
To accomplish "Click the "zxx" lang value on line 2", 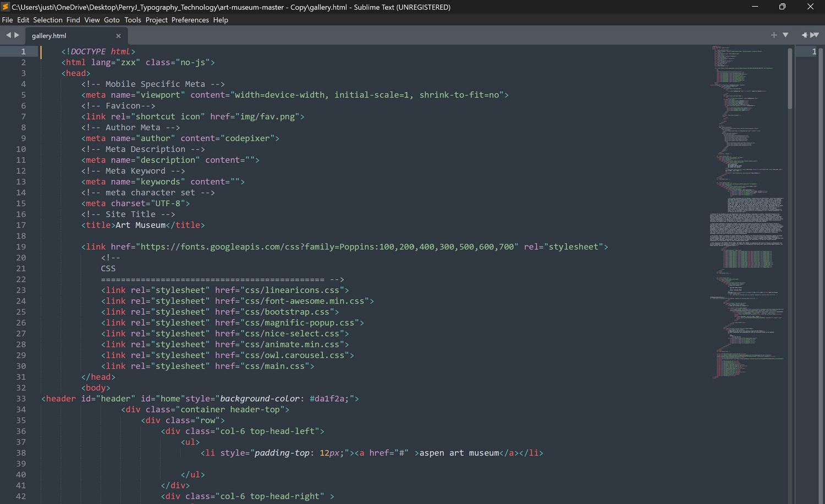I will click(x=128, y=63).
